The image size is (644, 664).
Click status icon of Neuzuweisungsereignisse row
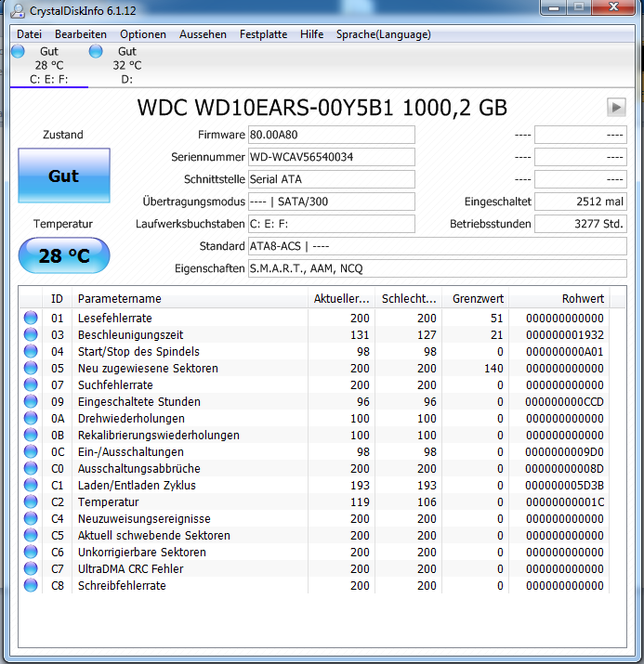click(x=31, y=518)
